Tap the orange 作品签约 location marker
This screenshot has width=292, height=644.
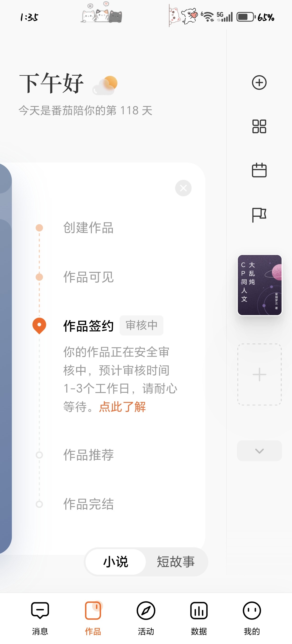click(39, 326)
